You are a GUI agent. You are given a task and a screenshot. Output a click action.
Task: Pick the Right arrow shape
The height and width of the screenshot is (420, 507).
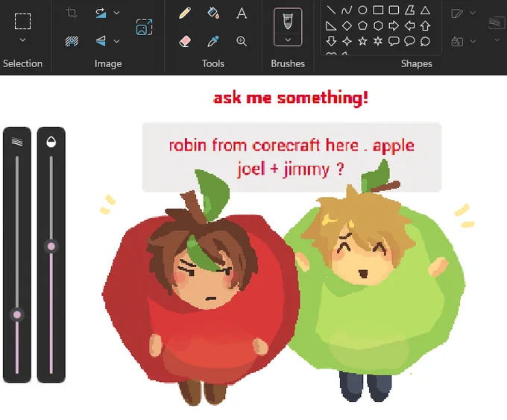point(394,25)
